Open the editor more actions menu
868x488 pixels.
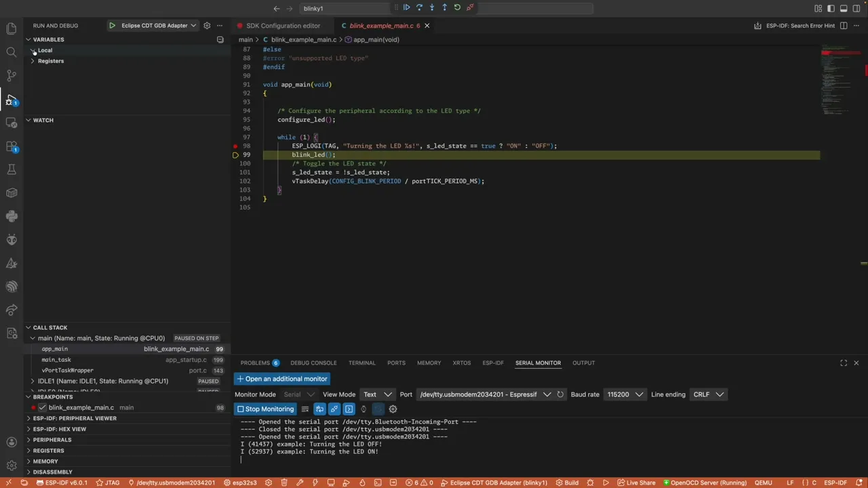point(856,26)
